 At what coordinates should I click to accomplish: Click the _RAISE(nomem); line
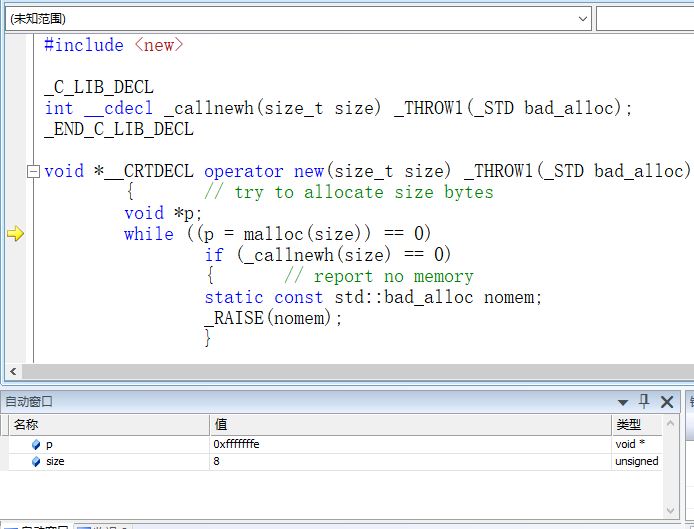(x=273, y=318)
